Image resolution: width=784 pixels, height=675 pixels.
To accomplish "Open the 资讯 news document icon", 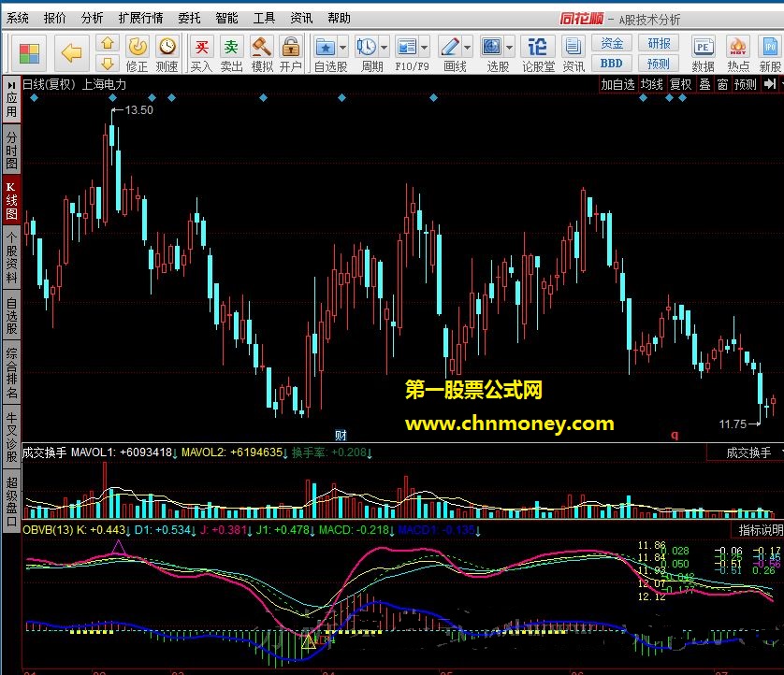I will pyautogui.click(x=573, y=54).
